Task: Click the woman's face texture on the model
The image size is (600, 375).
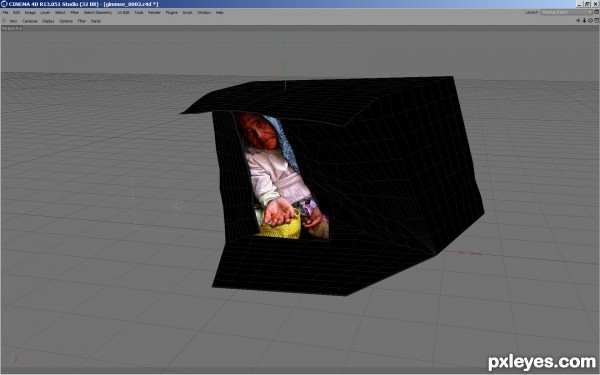Action: pyautogui.click(x=257, y=132)
